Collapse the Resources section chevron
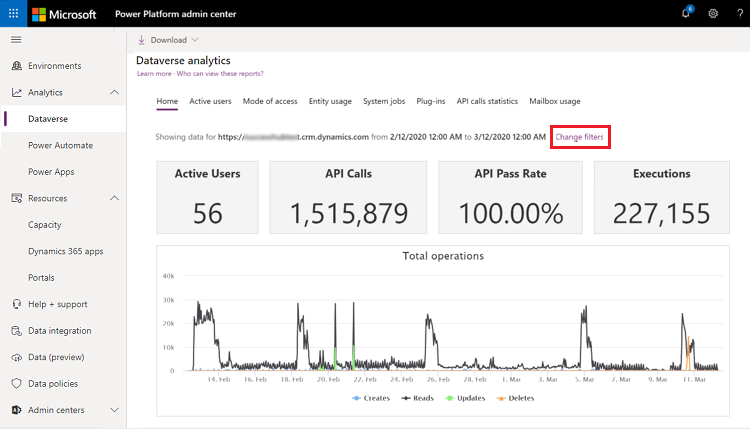 (x=114, y=198)
